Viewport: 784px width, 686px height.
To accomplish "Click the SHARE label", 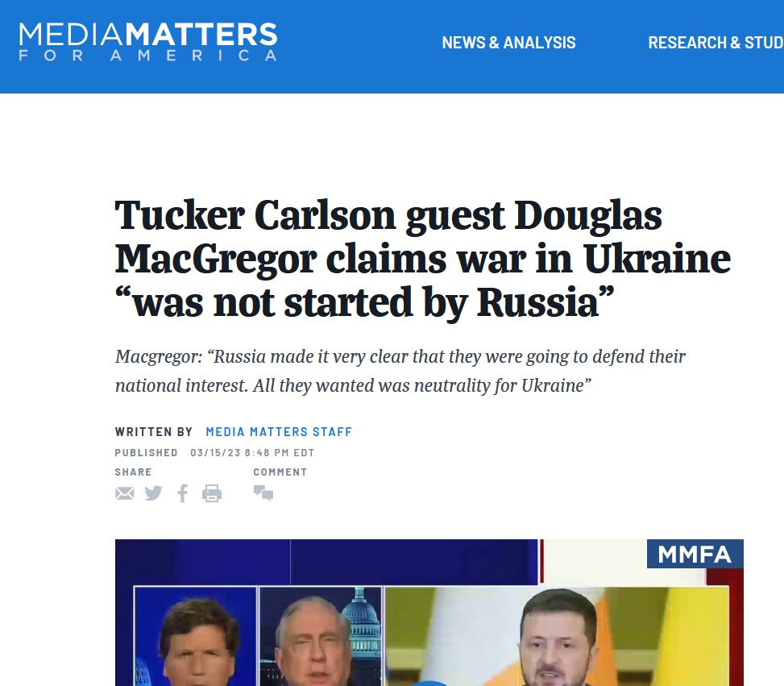I will pyautogui.click(x=133, y=472).
